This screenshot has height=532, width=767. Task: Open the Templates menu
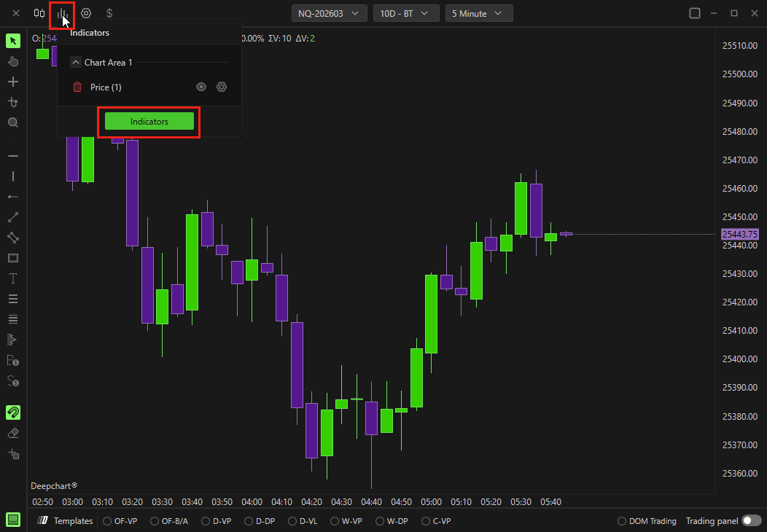tap(66, 521)
